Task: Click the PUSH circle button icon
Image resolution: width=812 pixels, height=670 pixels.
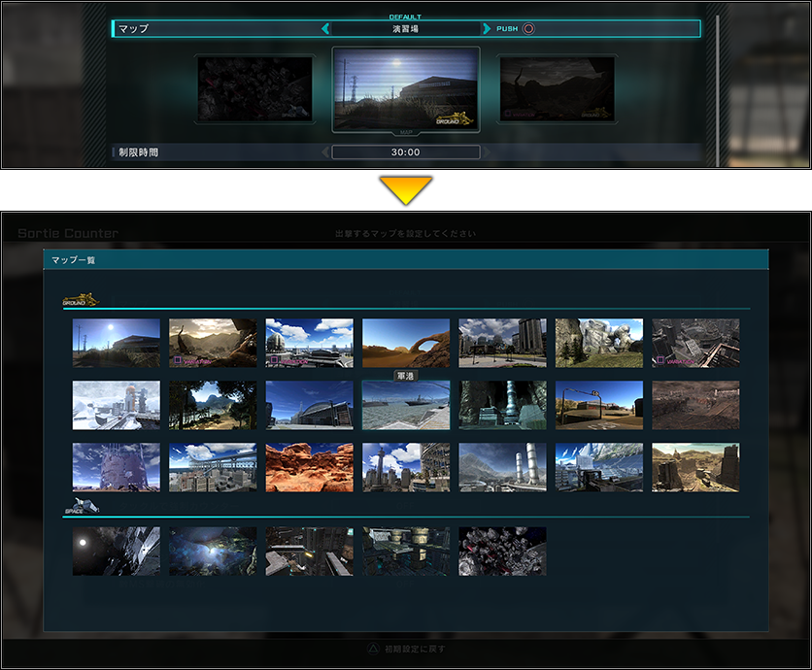Action: [528, 28]
